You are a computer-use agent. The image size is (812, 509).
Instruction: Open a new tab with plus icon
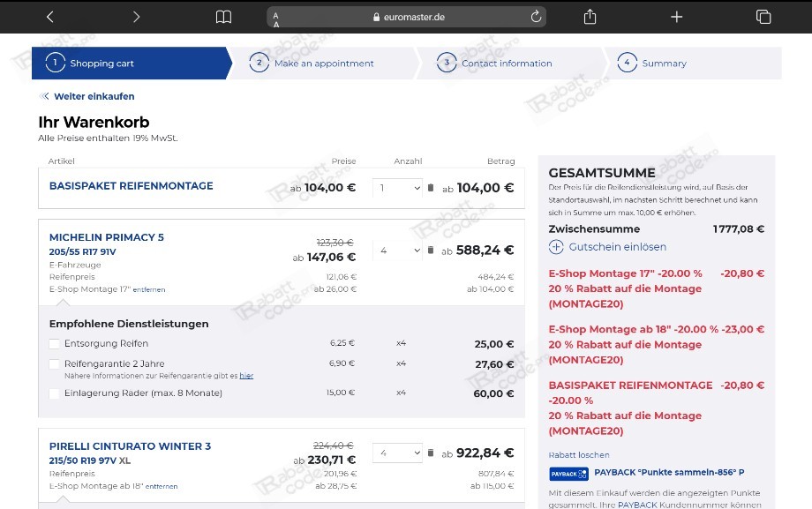click(x=676, y=17)
